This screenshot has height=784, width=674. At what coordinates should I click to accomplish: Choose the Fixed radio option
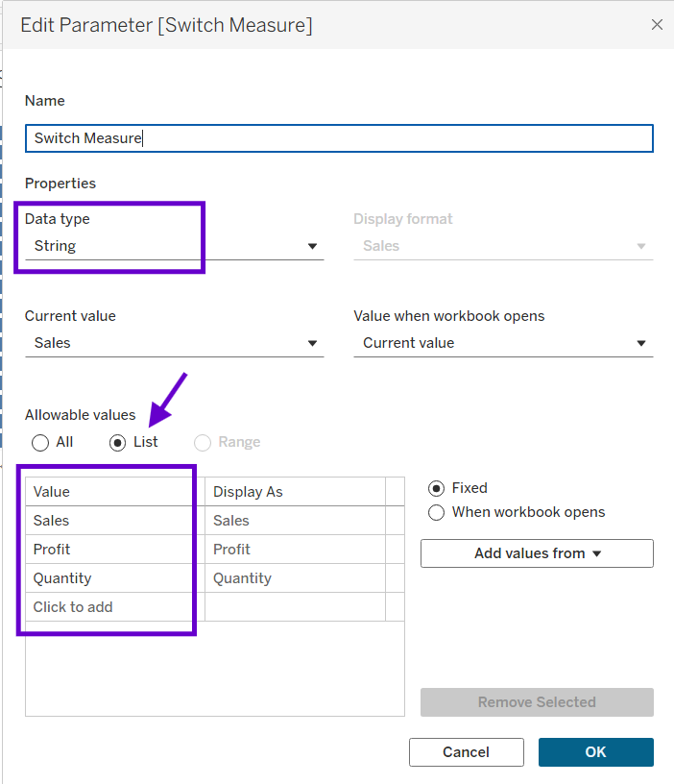tap(437, 488)
